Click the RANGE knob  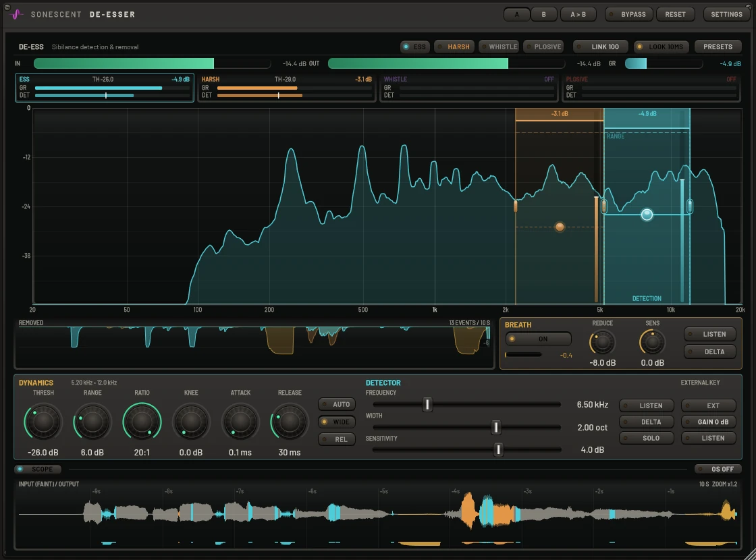point(92,422)
